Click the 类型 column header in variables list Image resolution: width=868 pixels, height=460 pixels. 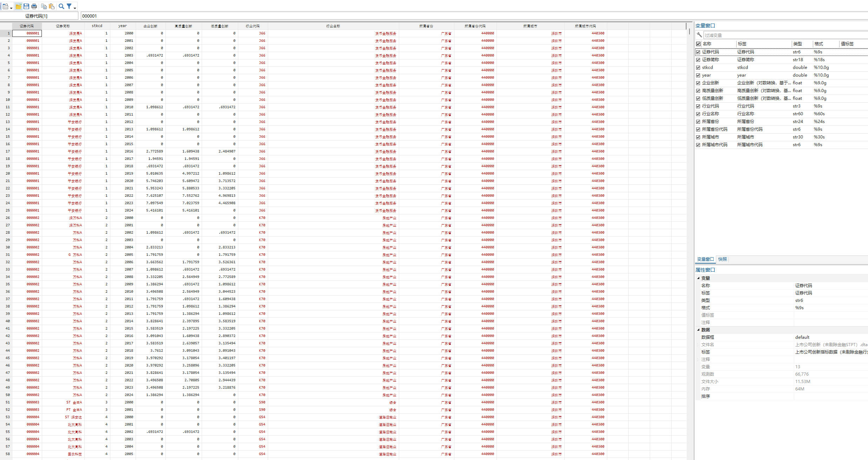point(797,44)
